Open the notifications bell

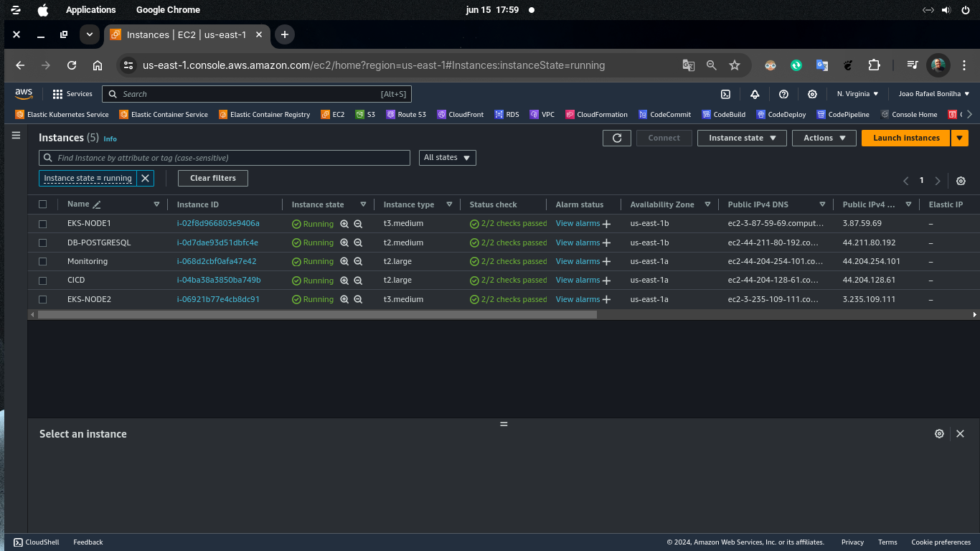(755, 94)
